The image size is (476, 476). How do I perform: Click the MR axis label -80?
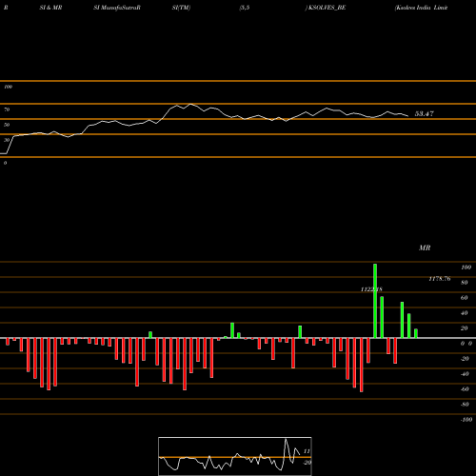(465, 405)
